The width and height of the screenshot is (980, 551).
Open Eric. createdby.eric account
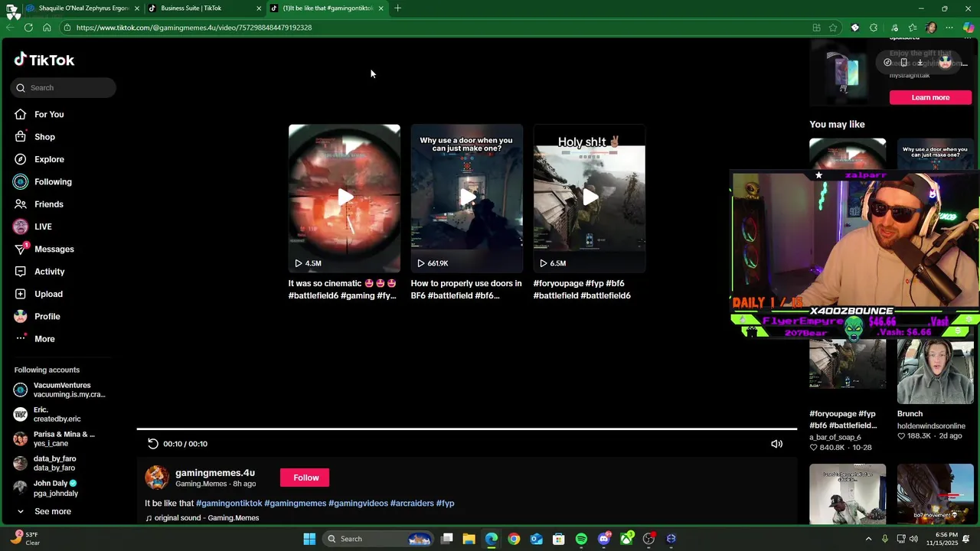click(x=47, y=414)
